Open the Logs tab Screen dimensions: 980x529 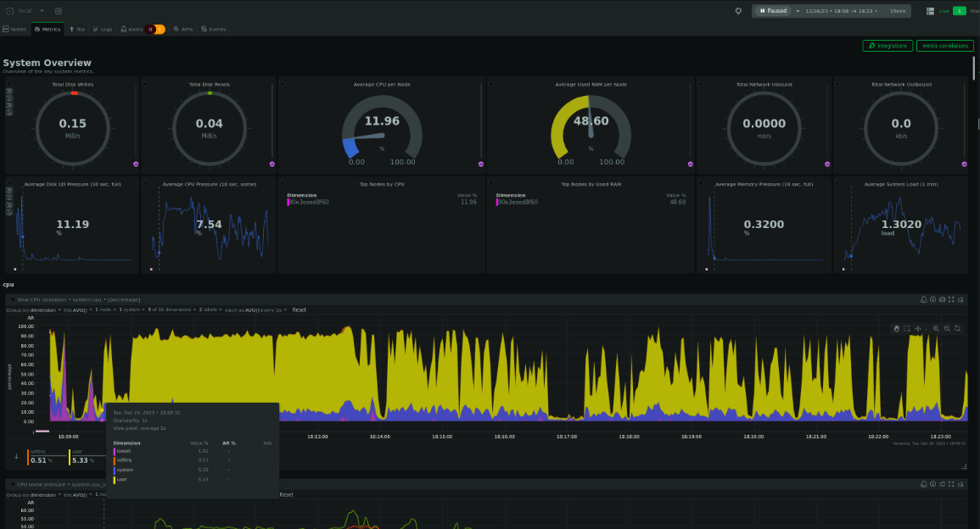(x=106, y=28)
